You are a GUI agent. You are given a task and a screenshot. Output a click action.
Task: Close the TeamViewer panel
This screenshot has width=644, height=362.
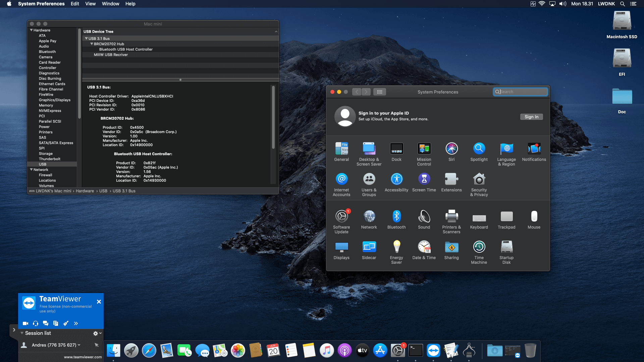(x=99, y=302)
